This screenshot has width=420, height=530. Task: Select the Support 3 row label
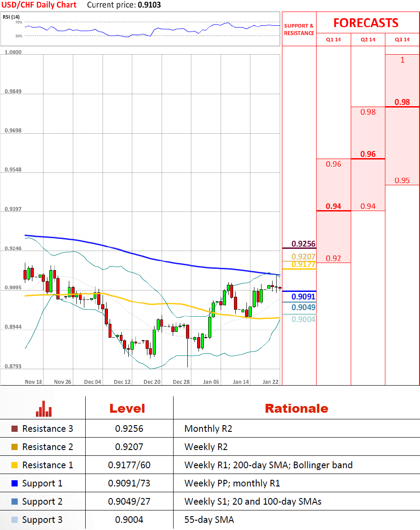click(x=42, y=520)
